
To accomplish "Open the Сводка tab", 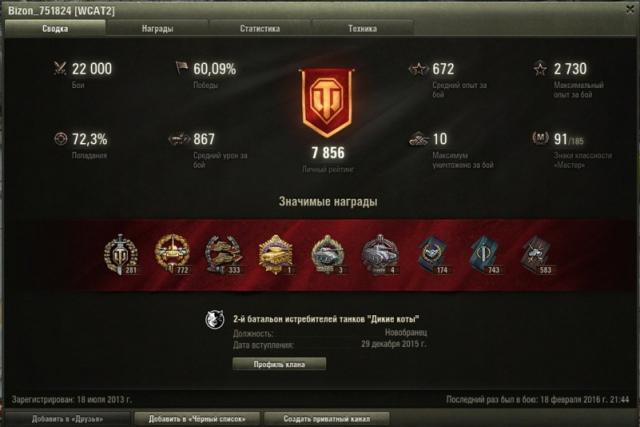I will pos(55,28).
